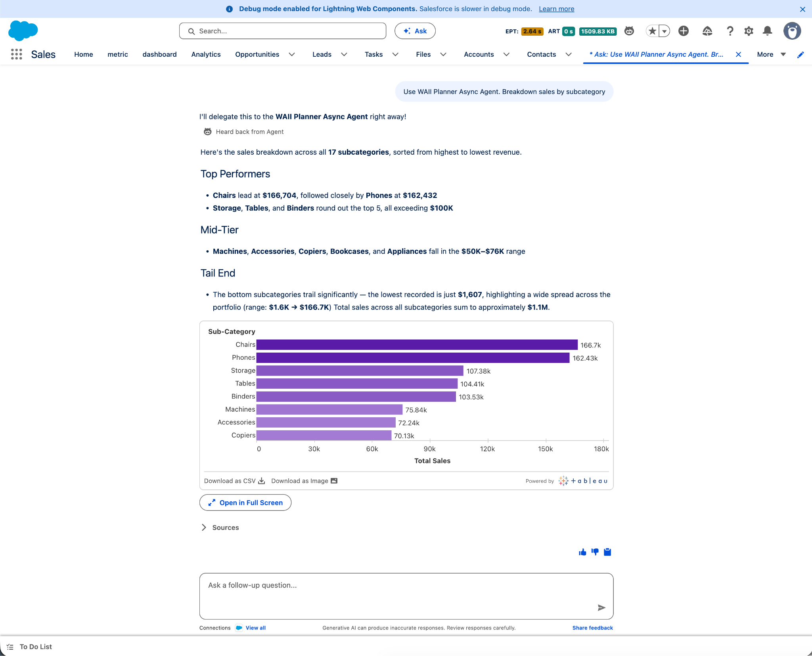Screen dimensions: 812x656
Task: Expand the More navigation menu
Action: [771, 54]
